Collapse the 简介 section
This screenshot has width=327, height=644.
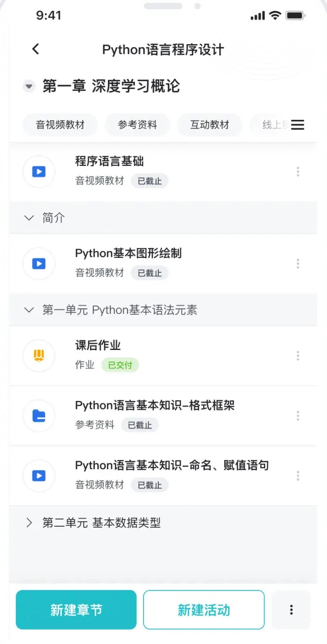pyautogui.click(x=29, y=218)
